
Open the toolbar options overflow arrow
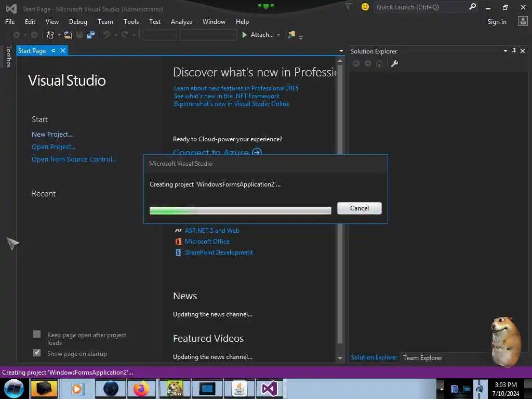[301, 37]
